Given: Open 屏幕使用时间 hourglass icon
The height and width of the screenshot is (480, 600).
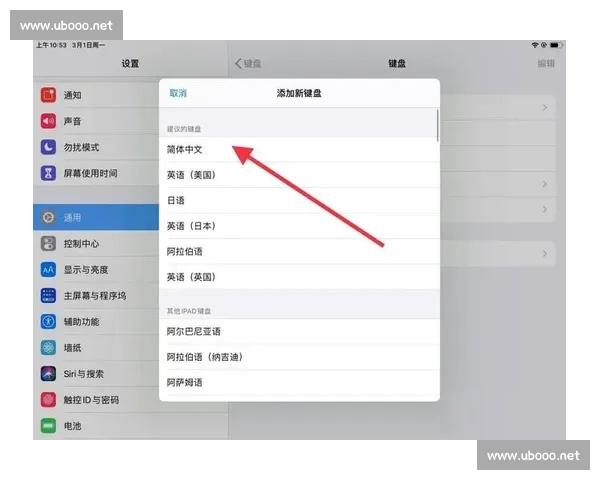Looking at the screenshot, I should tap(48, 173).
